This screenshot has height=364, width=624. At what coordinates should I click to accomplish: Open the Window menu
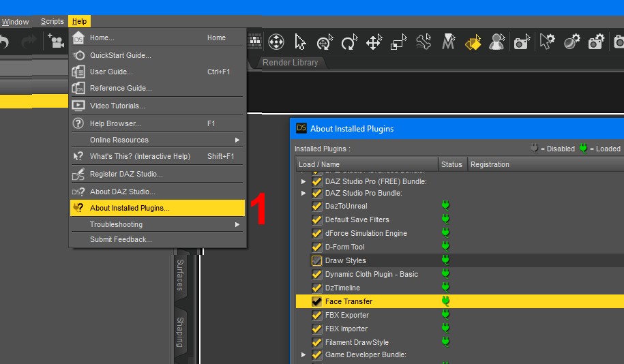point(15,22)
